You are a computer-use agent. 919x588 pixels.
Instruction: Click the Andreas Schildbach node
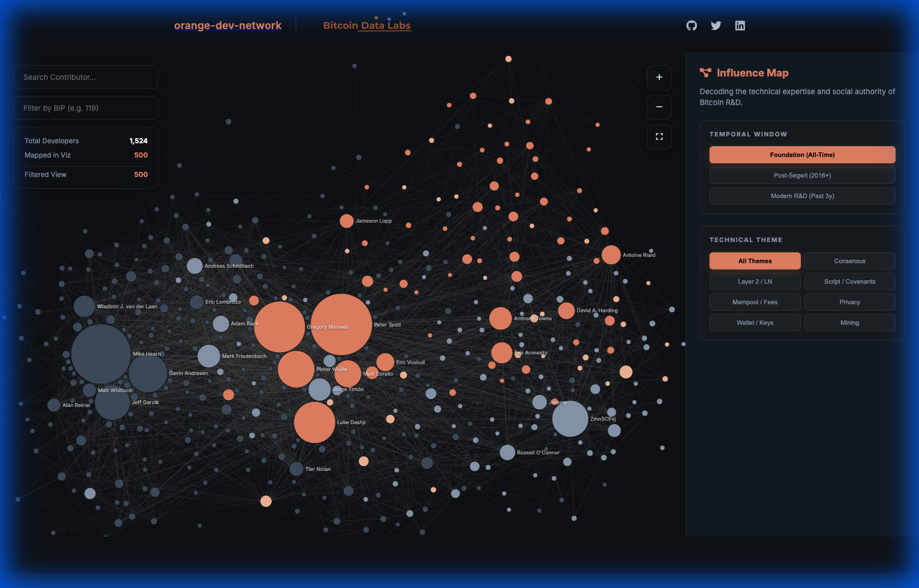tap(195, 265)
